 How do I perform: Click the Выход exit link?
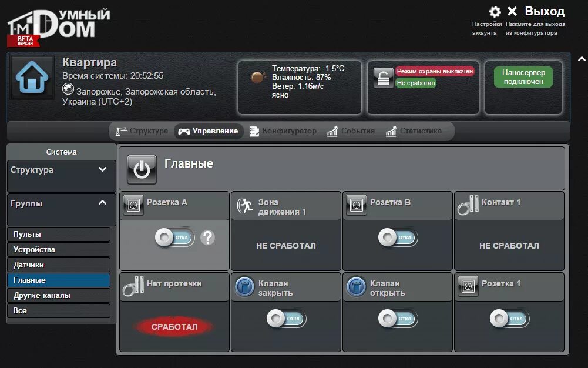pyautogui.click(x=545, y=11)
